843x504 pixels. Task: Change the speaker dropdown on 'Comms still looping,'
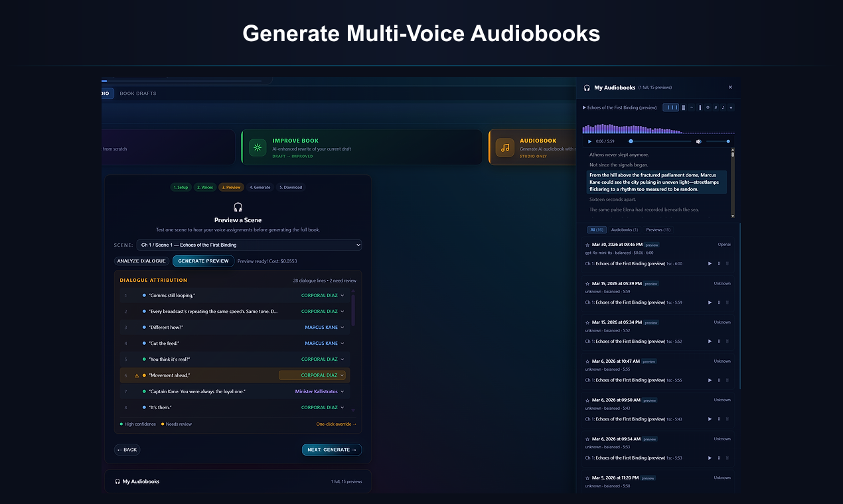(322, 295)
